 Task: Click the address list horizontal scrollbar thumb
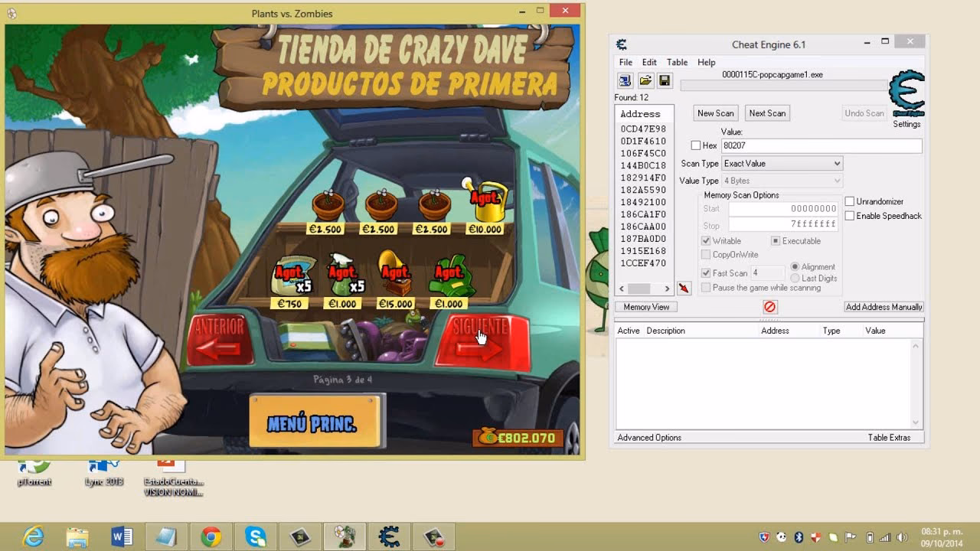(639, 289)
